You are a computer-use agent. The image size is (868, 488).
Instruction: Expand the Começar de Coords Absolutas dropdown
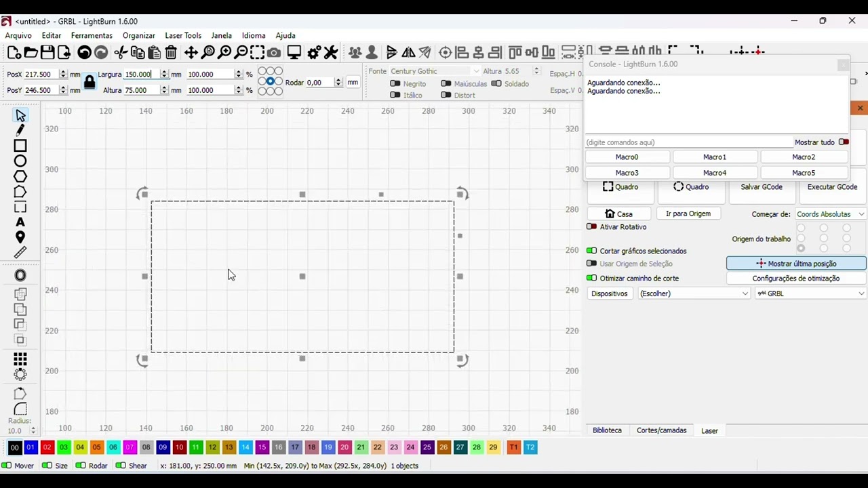tap(830, 214)
